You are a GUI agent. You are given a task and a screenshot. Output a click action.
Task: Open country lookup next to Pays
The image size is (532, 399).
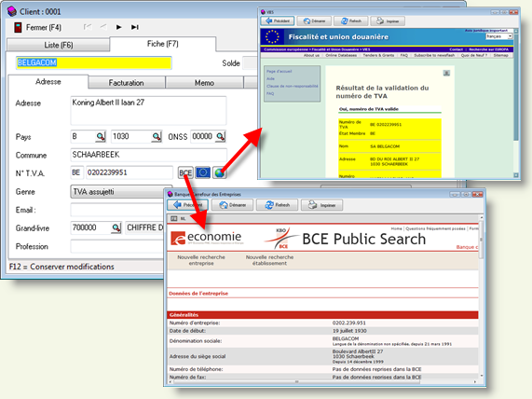pyautogui.click(x=101, y=136)
